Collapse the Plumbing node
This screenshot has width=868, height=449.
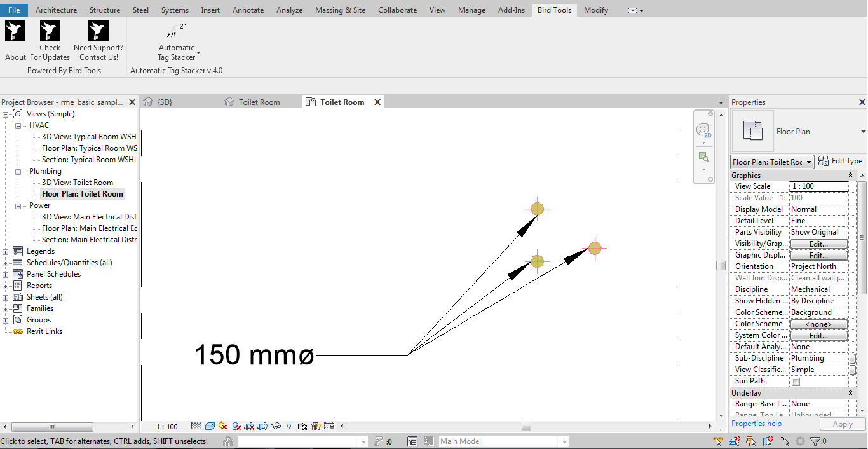click(x=18, y=172)
